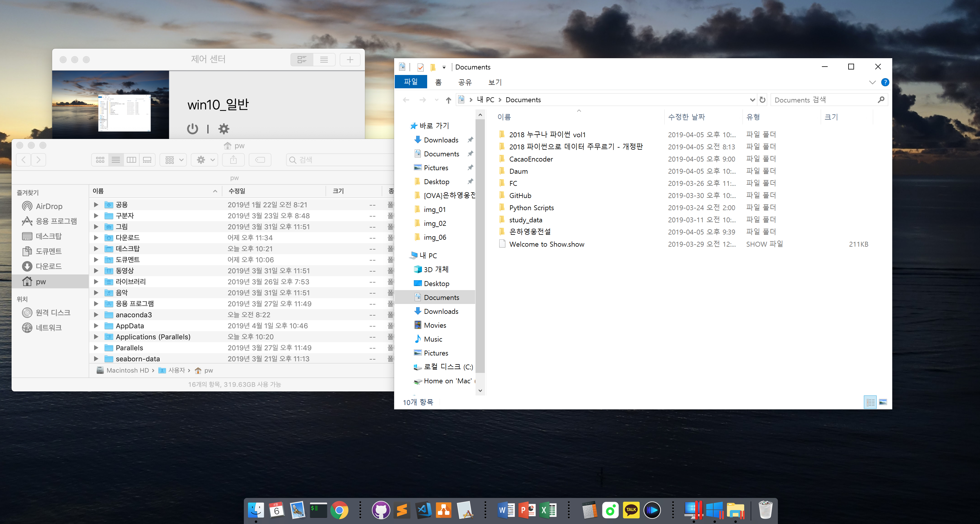Expand the anaconda3 folder disclosure triangle

pyautogui.click(x=96, y=314)
